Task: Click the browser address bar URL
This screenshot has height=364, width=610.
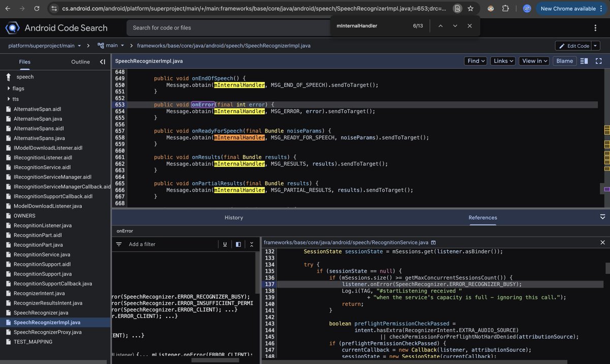Action: [254, 9]
